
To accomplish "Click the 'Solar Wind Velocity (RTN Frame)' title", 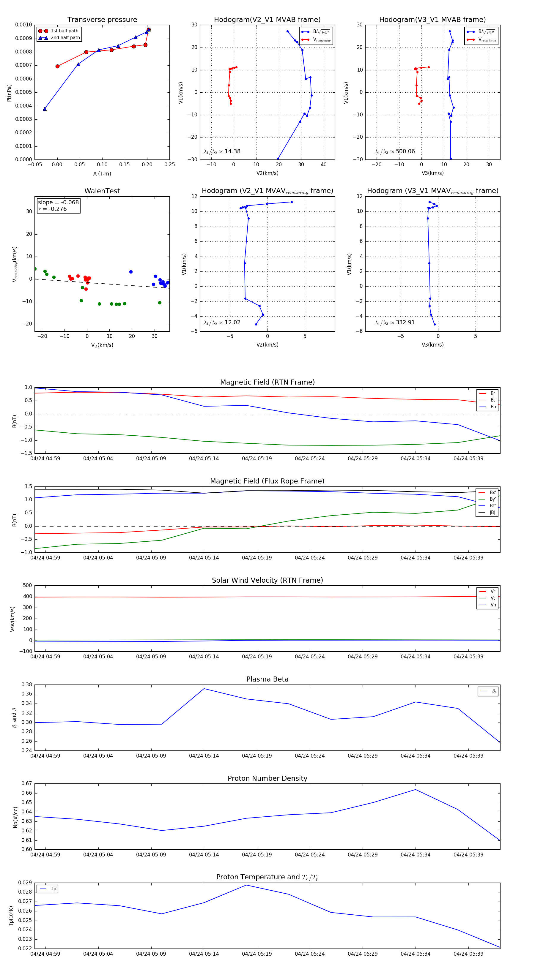I will [x=267, y=580].
